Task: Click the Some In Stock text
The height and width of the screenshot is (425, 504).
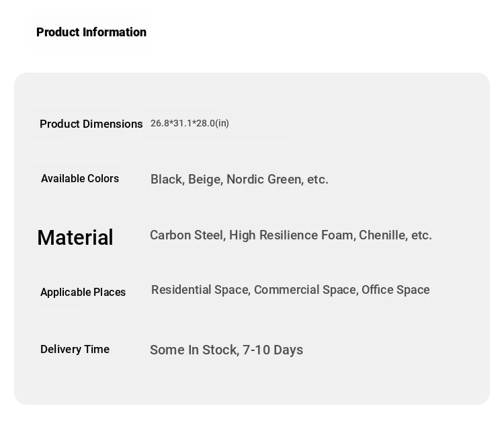Action: click(194, 350)
